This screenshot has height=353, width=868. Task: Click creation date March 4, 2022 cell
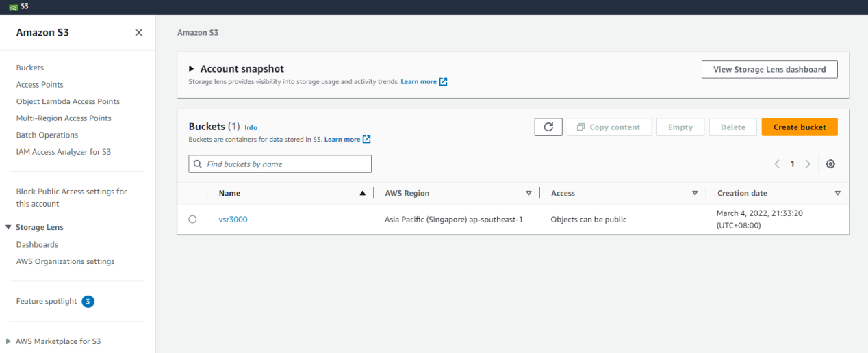[x=760, y=220]
